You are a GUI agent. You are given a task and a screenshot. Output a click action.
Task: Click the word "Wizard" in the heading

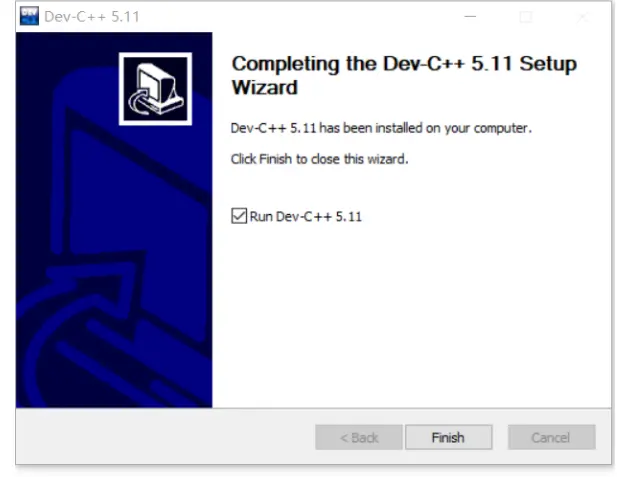tap(264, 87)
